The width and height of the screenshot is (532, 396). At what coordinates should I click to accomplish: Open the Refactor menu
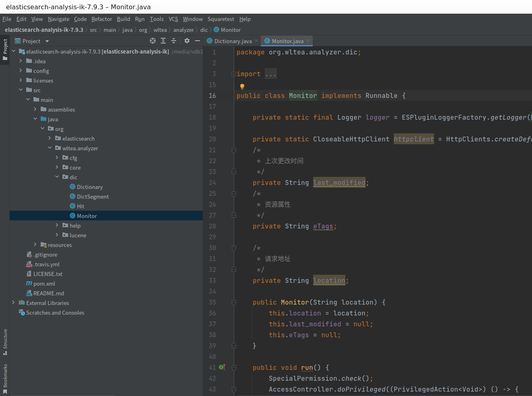coord(102,19)
